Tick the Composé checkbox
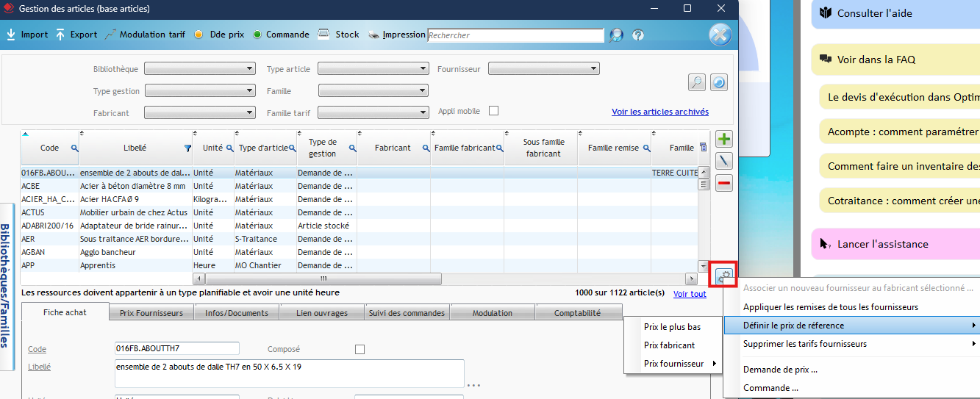Screen dimensions: 980x399 coord(360,350)
